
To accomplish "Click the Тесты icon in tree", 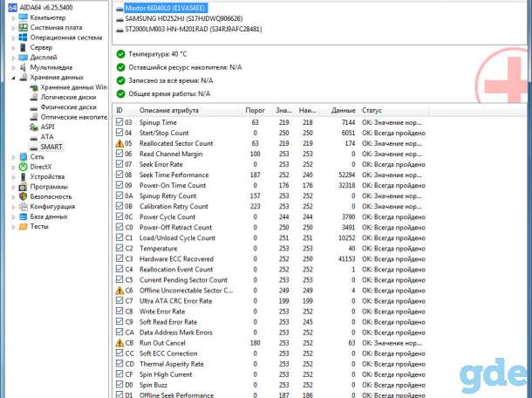I will pos(23,226).
